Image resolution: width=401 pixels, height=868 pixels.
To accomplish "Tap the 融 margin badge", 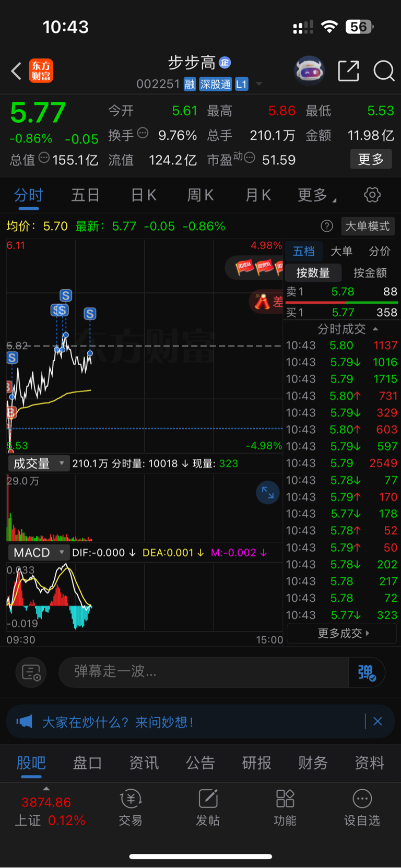I will 190,84.
